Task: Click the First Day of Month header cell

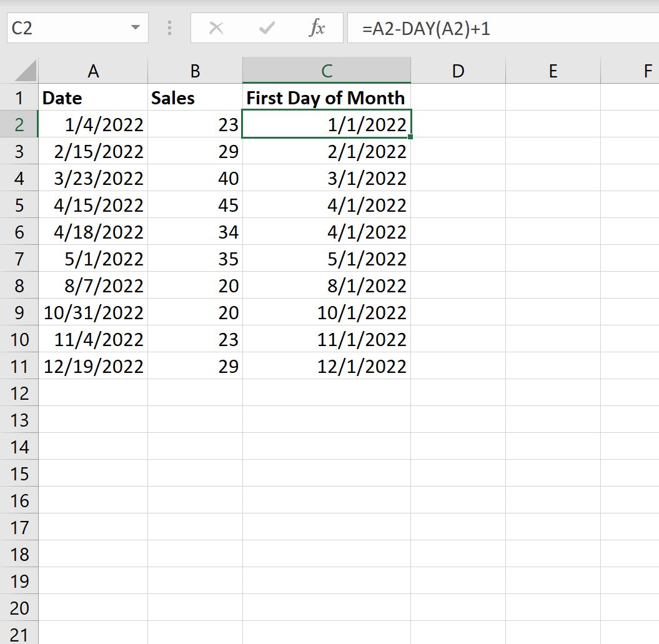Action: [327, 97]
